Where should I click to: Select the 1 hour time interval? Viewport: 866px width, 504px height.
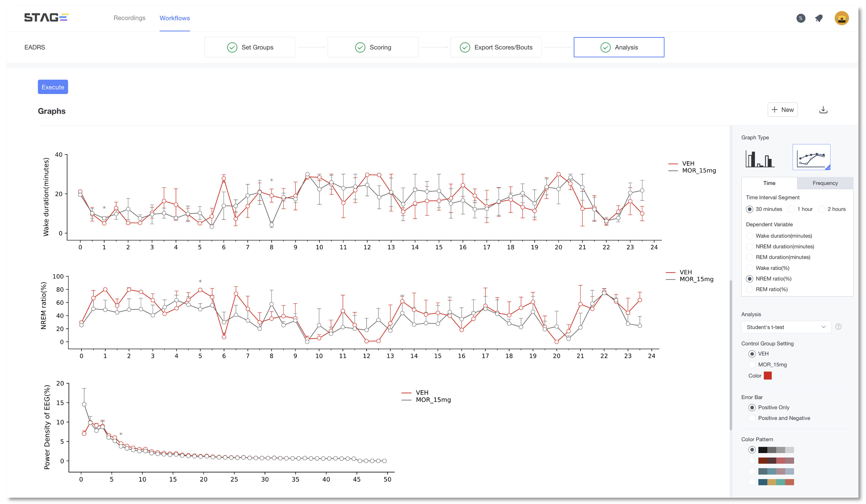point(791,209)
